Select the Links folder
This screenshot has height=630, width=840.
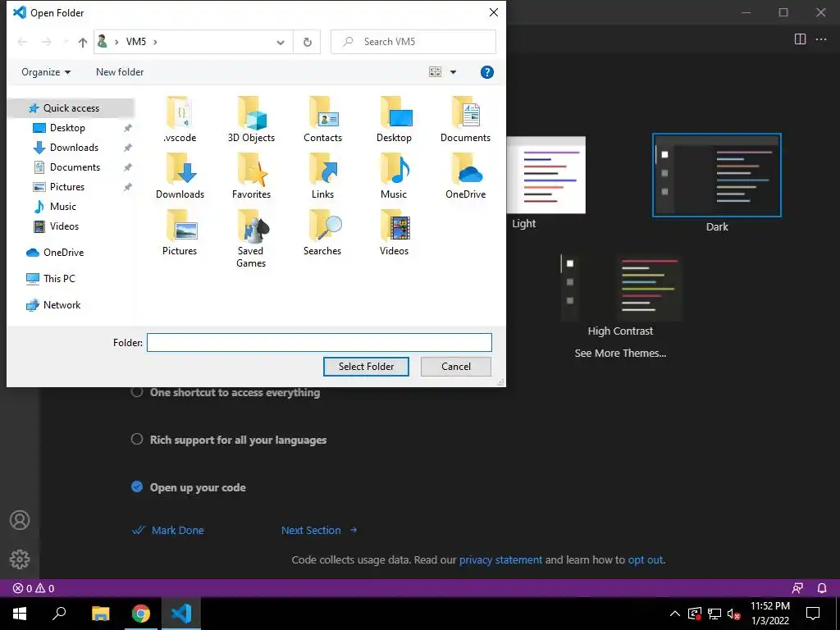click(322, 176)
